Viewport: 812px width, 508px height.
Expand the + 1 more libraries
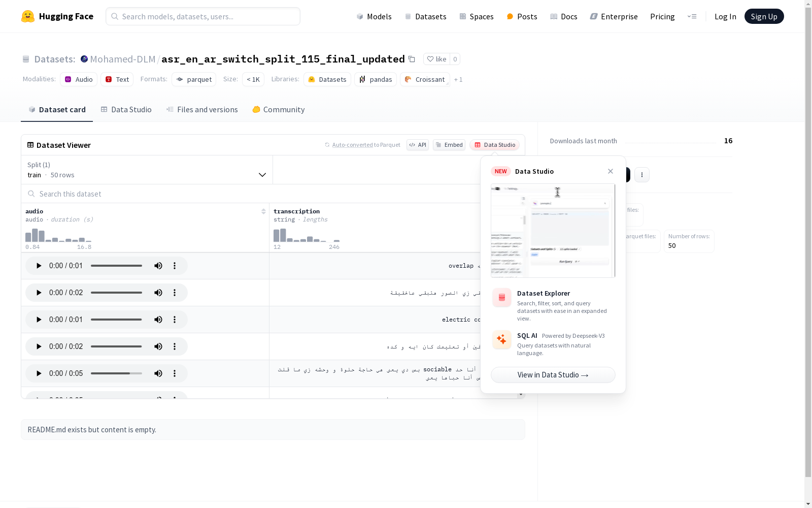pos(458,79)
